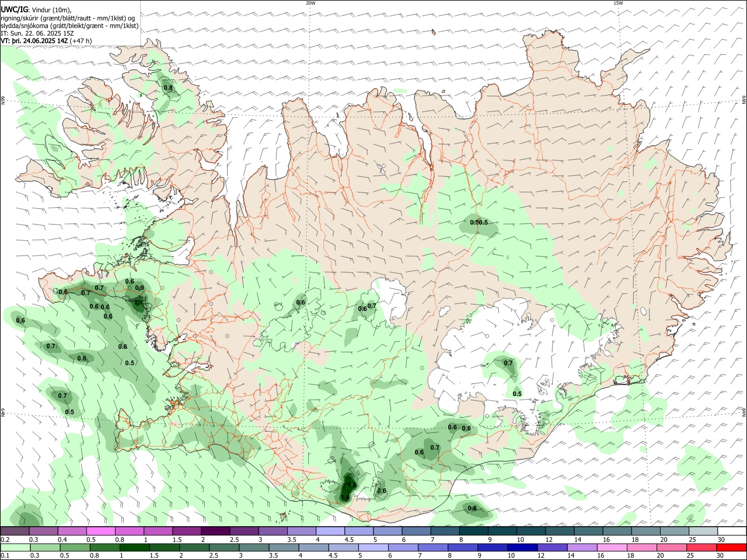Screen dimensions: 747x560
Task: Pick the light grey 25 swatch on upper scale
Action: click(x=703, y=531)
